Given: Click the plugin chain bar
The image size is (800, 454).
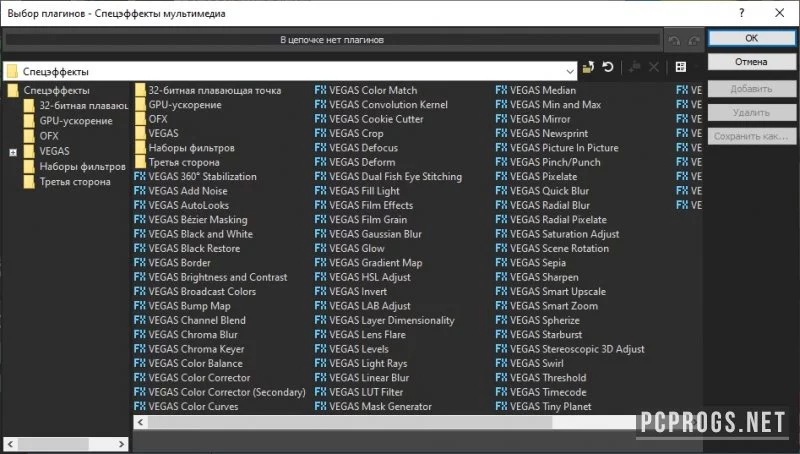Looking at the screenshot, I should coord(332,40).
